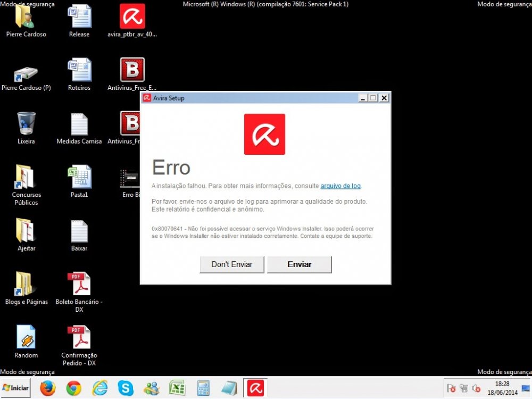Open the Medidas Camisa text file
The height and width of the screenshot is (399, 532).
(79, 128)
